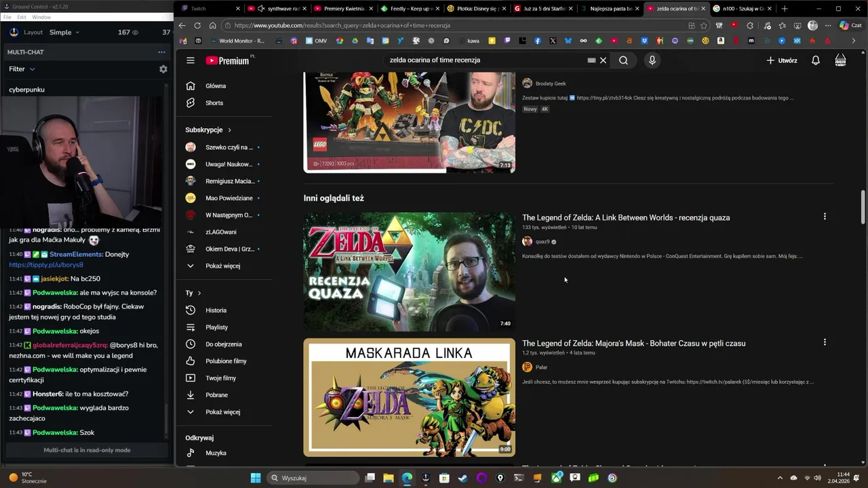Open options menu for A Link Between Worlds video

825,217
